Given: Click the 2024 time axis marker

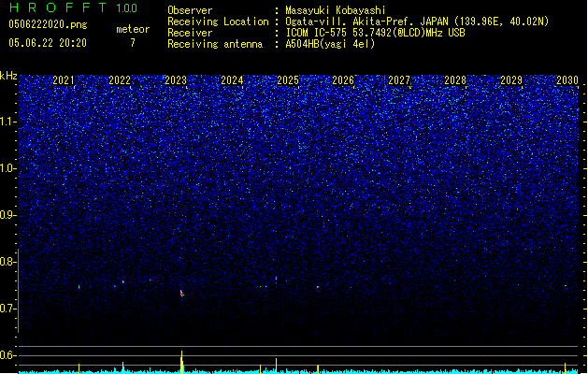Looking at the screenshot, I should tap(232, 80).
